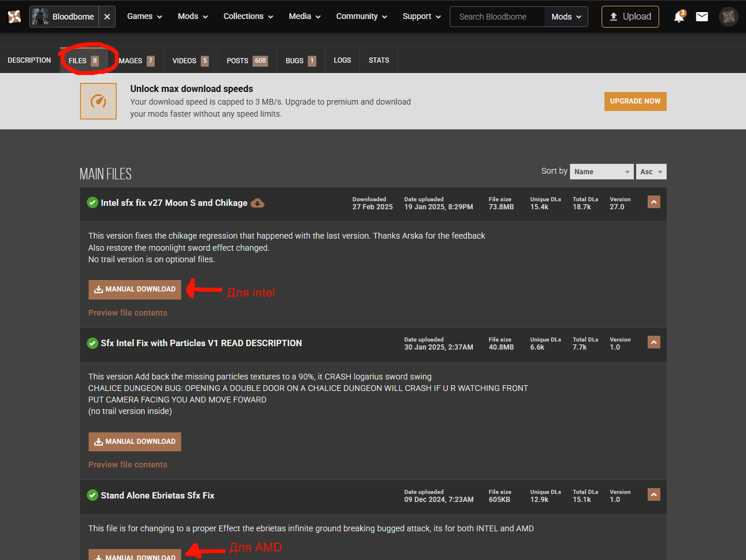746x560 pixels.
Task: Click upload date '09 Dec 2024, 7:23AM'
Action: (x=439, y=500)
